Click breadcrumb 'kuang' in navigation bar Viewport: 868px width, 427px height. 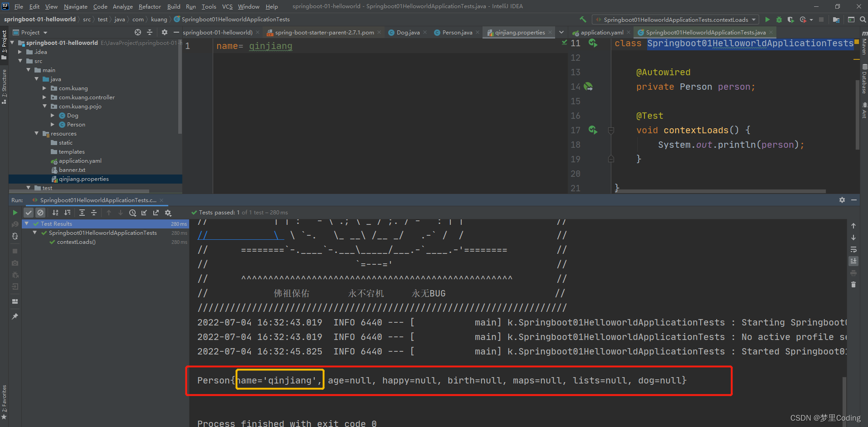point(159,19)
